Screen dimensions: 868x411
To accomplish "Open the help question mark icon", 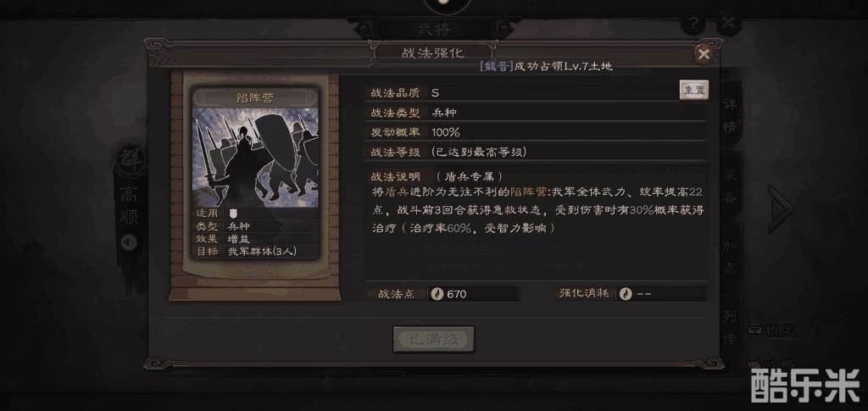I will coord(693,23).
